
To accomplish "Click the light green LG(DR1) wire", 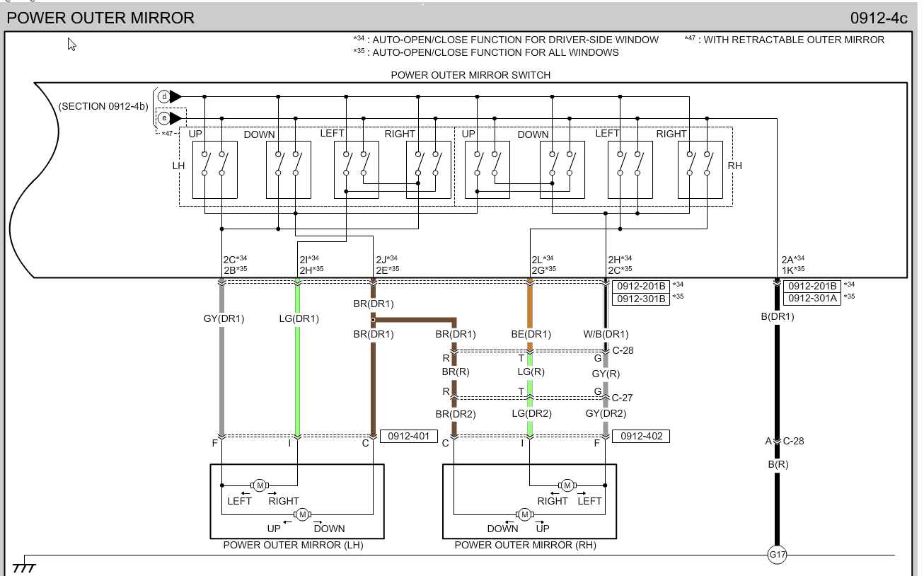I will (x=298, y=375).
